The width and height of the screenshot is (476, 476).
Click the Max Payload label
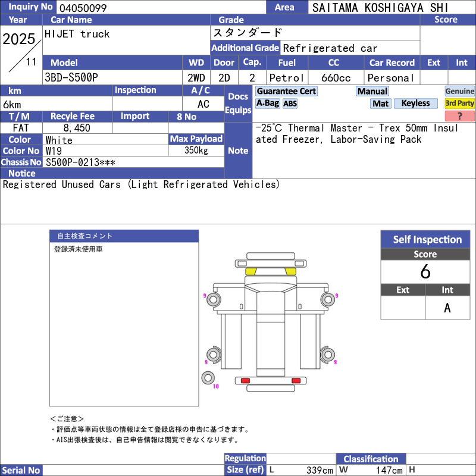(196, 139)
